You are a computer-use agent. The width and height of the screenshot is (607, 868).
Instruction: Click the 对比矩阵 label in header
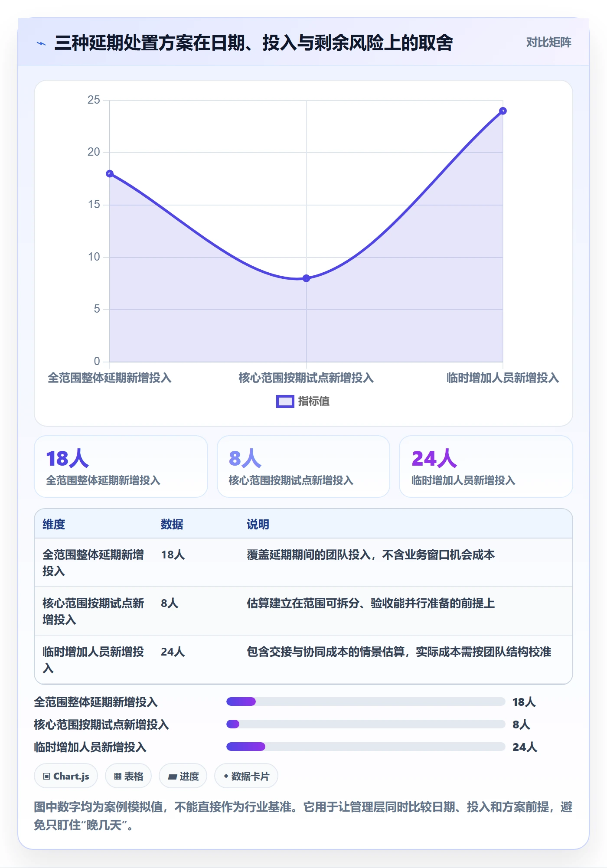tap(548, 42)
